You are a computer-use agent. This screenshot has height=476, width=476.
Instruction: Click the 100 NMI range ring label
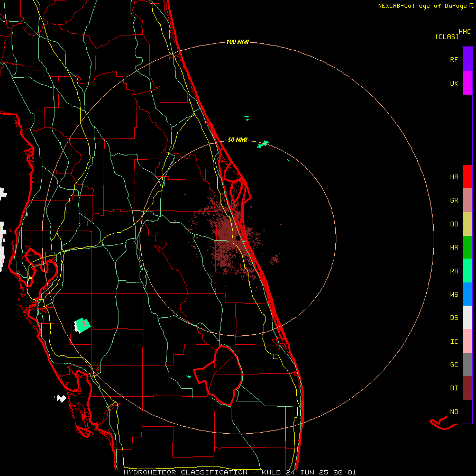click(x=237, y=42)
